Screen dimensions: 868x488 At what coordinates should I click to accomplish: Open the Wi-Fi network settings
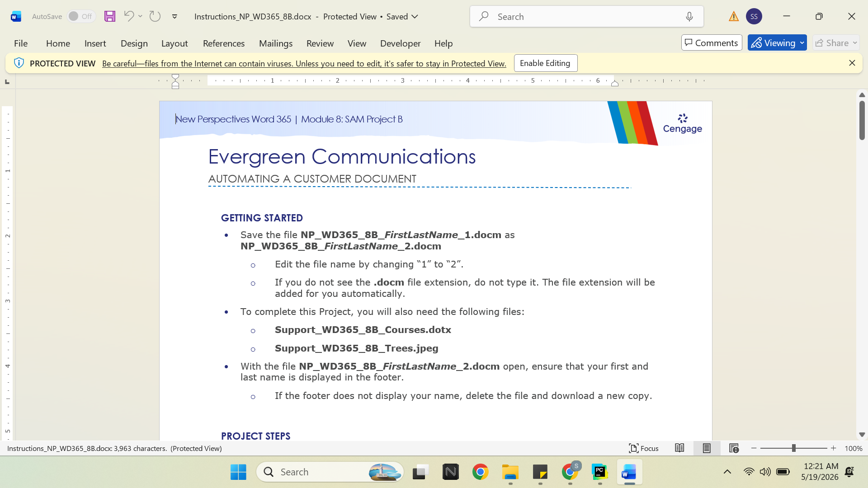pos(749,472)
